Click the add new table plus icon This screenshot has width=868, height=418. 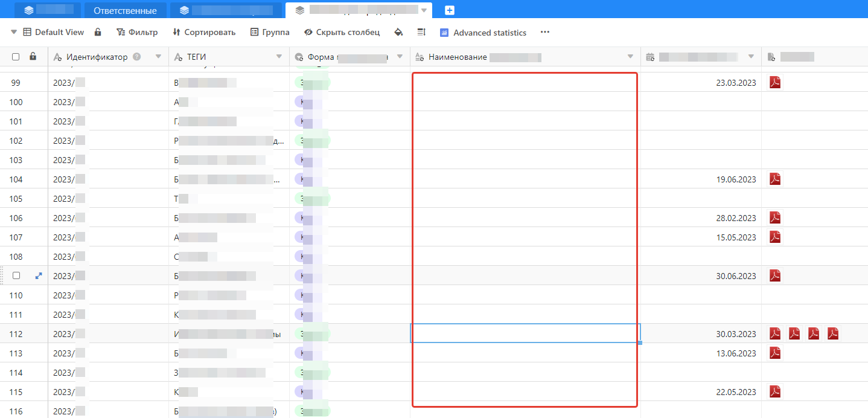[x=449, y=10]
